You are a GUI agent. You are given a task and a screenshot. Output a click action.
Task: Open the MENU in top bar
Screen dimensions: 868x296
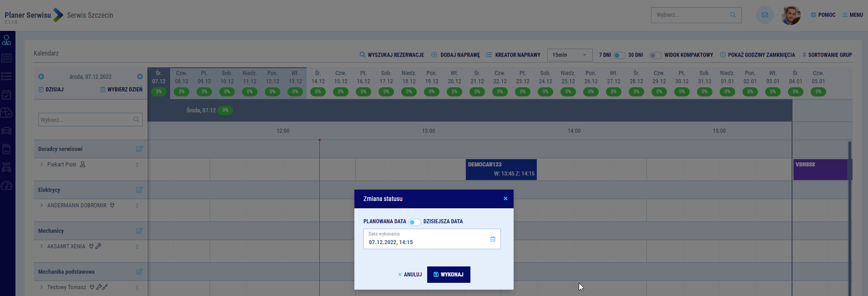pyautogui.click(x=853, y=15)
